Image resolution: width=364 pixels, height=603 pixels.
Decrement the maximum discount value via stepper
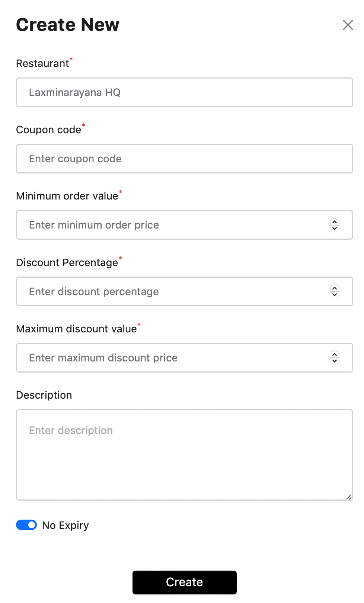tap(334, 361)
